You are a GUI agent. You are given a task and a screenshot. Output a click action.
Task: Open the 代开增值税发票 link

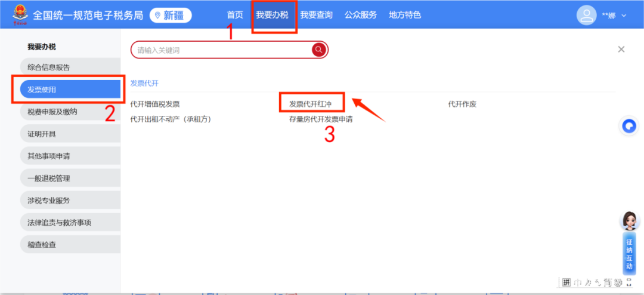click(155, 105)
